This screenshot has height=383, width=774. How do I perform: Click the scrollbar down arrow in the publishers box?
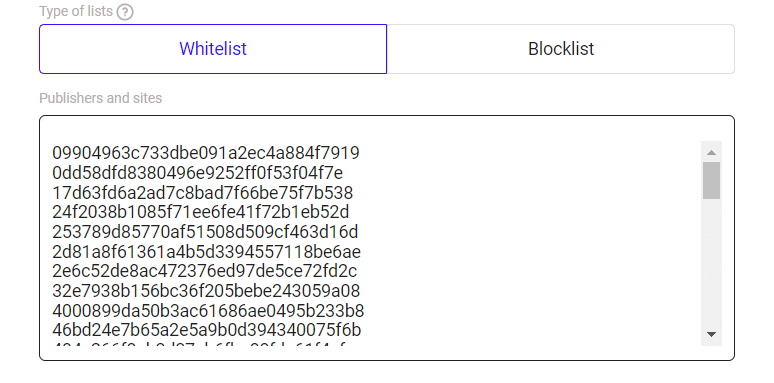[711, 334]
